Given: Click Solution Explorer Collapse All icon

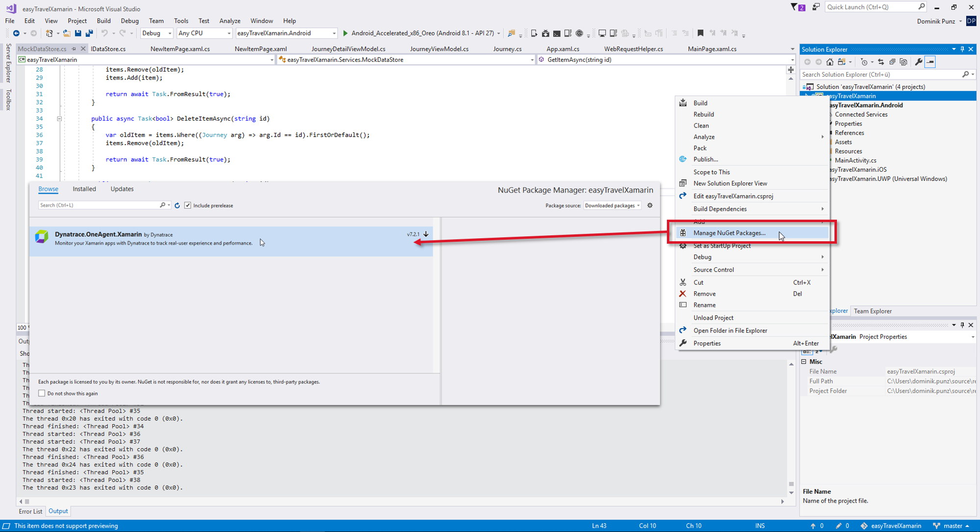Looking at the screenshot, I should (892, 62).
